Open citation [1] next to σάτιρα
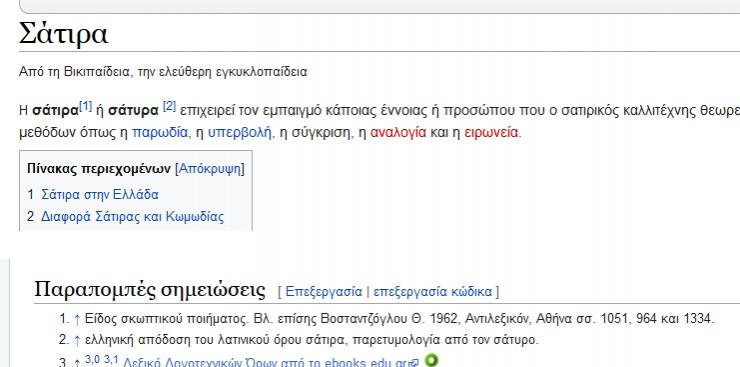740x367 pixels. point(85,106)
